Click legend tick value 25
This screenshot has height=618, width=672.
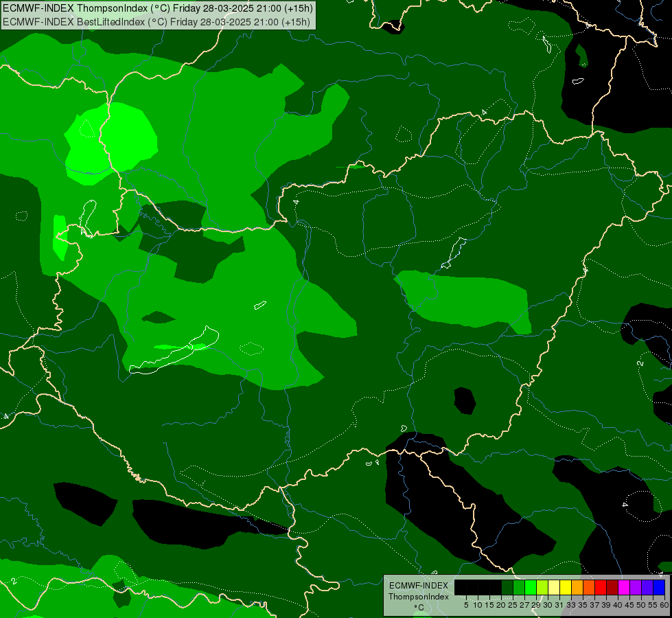(x=513, y=605)
